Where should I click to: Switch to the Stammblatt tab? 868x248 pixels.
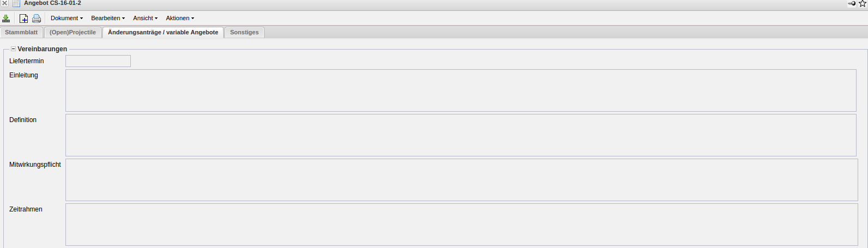(21, 33)
